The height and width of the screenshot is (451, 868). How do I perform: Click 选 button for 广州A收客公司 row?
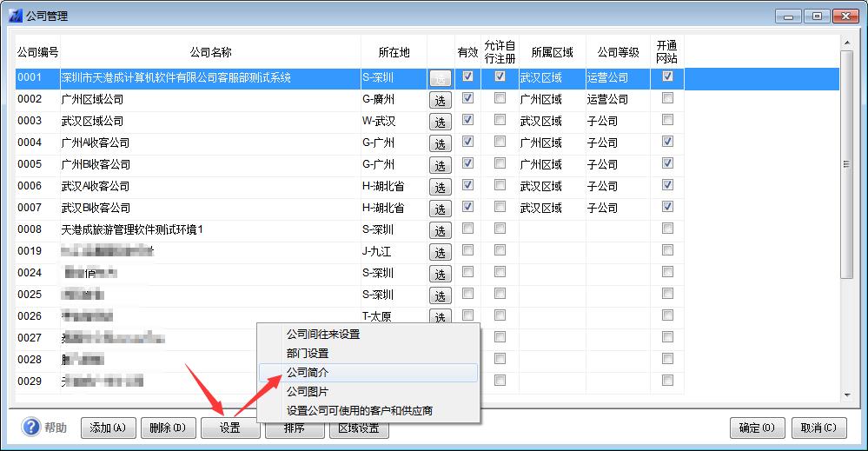pyautogui.click(x=440, y=143)
